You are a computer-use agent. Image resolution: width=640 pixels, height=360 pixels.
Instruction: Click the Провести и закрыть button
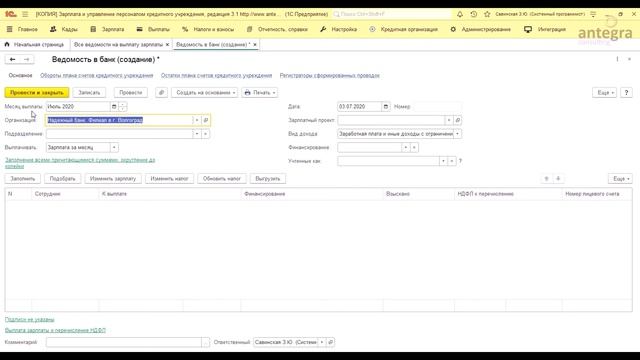pos(37,93)
